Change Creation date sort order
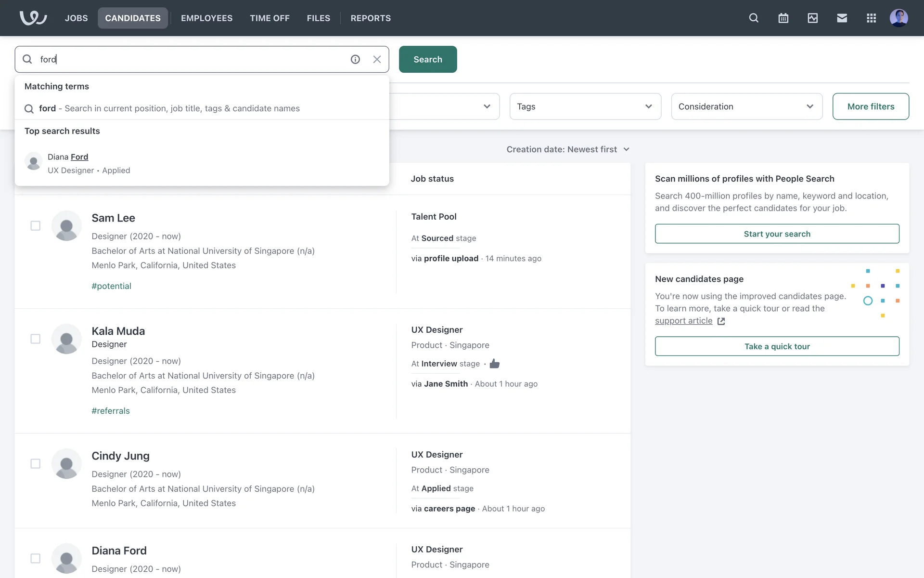Image resolution: width=924 pixels, height=578 pixels. tap(568, 149)
